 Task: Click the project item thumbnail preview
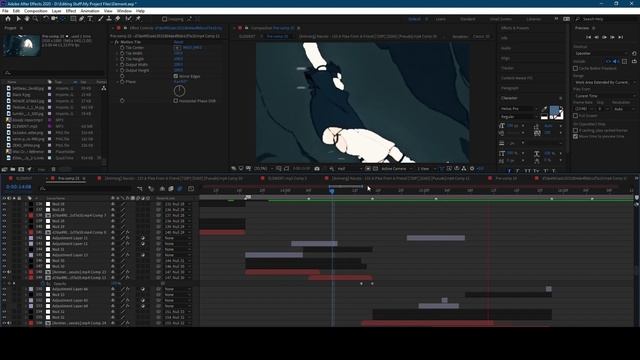(x=22, y=45)
